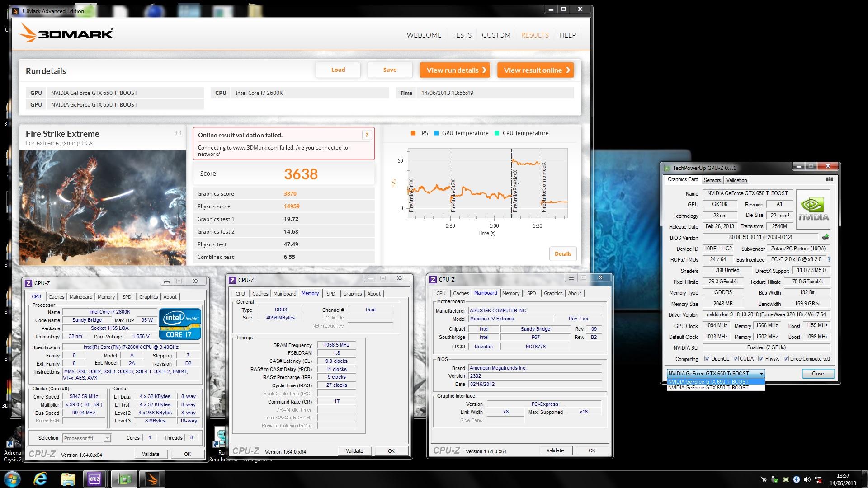
Task: Click the Close button in GPU-Z
Action: pyautogui.click(x=818, y=374)
